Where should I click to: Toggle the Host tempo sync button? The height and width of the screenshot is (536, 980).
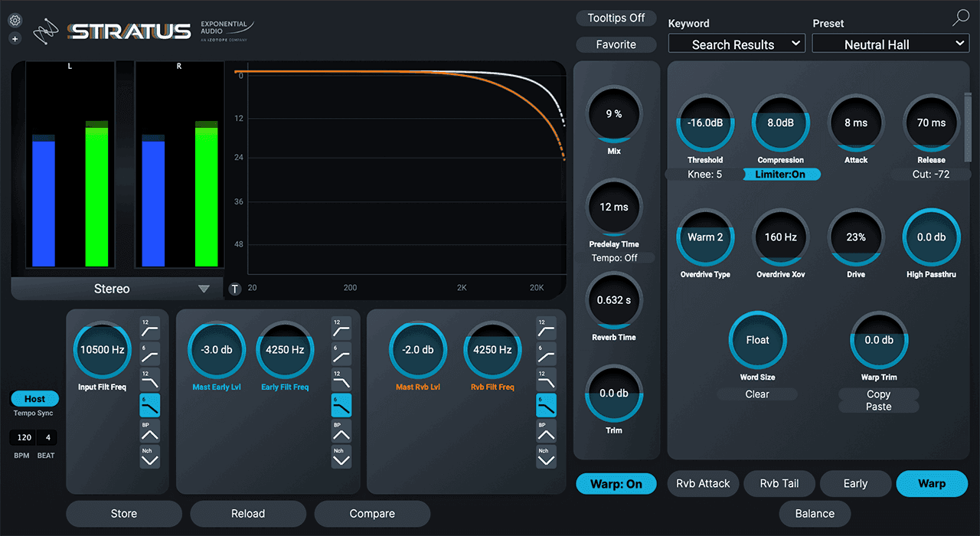click(x=34, y=399)
